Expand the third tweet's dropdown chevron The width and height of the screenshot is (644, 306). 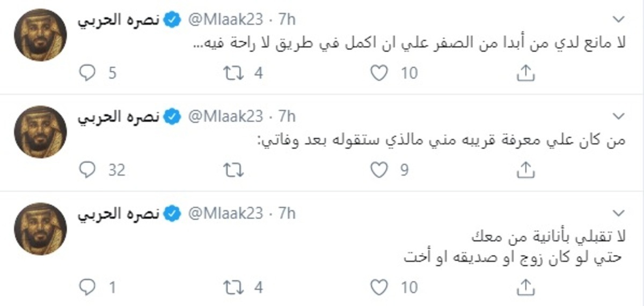coord(619,213)
